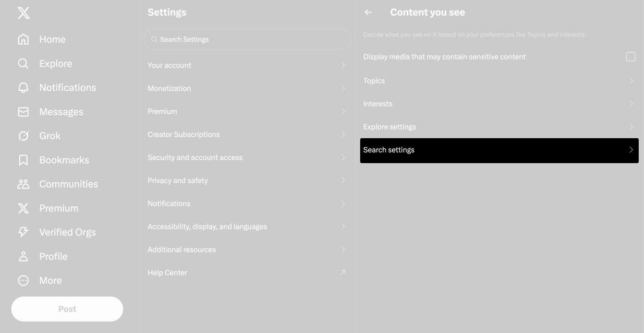644x333 pixels.
Task: Click inside the Search Settings field
Action: [x=247, y=39]
